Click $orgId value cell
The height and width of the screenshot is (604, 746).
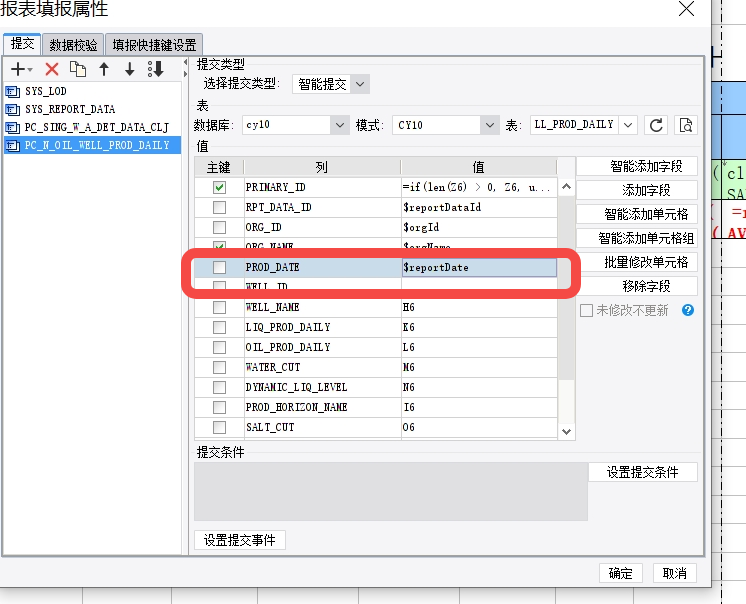[479, 227]
